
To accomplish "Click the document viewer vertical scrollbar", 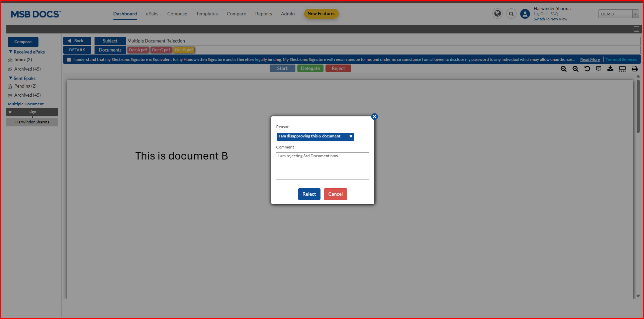I will click(x=638, y=107).
